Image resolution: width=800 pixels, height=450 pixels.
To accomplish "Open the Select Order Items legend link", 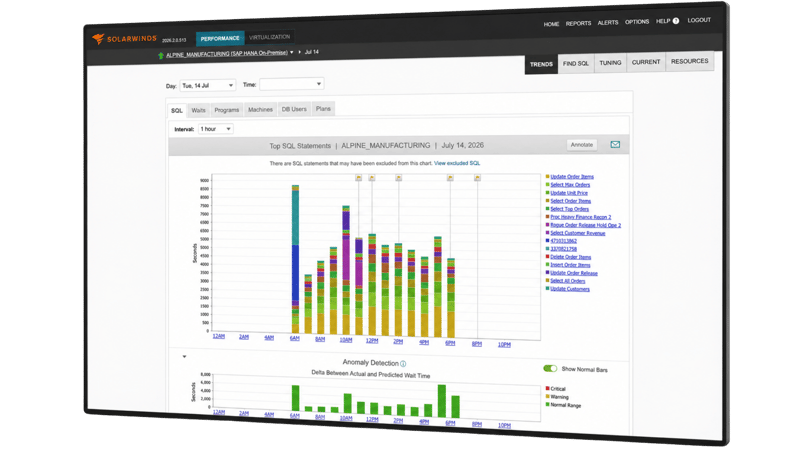I will 570,201.
